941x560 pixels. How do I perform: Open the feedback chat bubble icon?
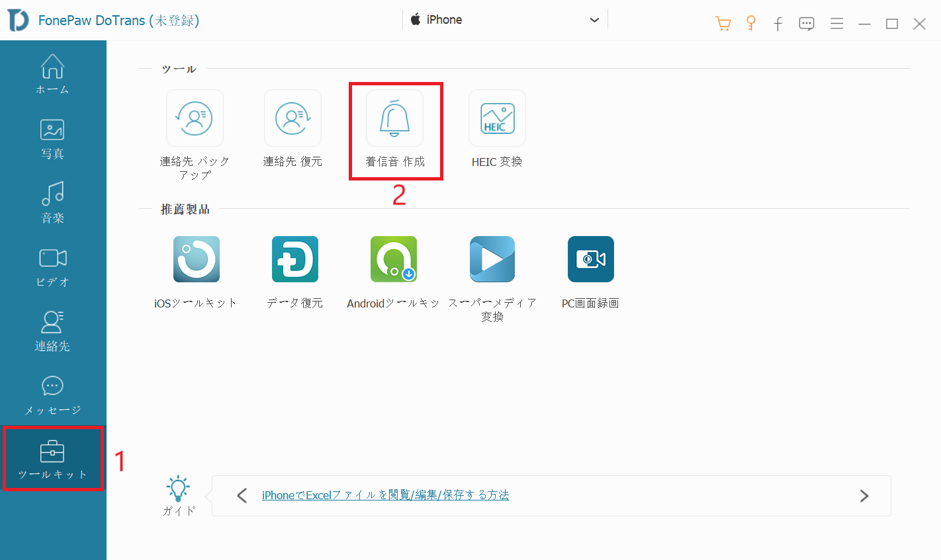pos(807,24)
